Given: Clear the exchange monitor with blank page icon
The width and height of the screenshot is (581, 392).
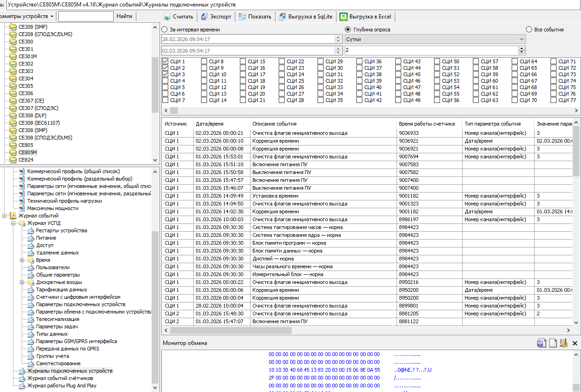Looking at the screenshot, I should 552,343.
